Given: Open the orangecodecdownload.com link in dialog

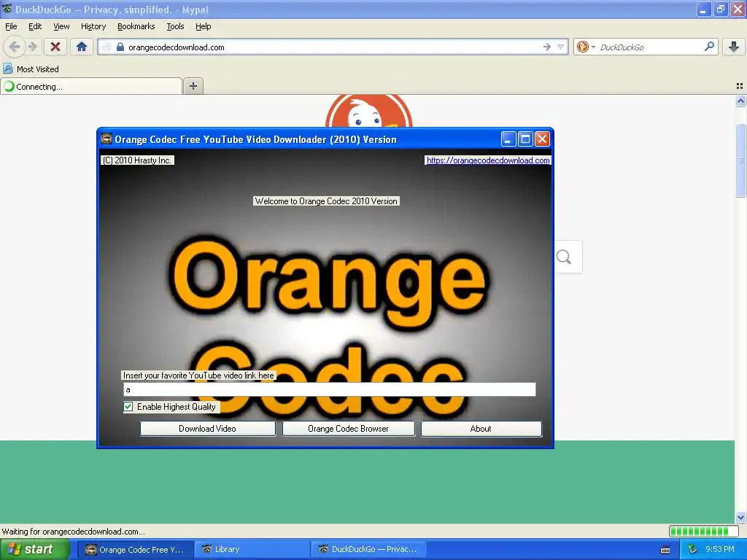Looking at the screenshot, I should [x=488, y=160].
